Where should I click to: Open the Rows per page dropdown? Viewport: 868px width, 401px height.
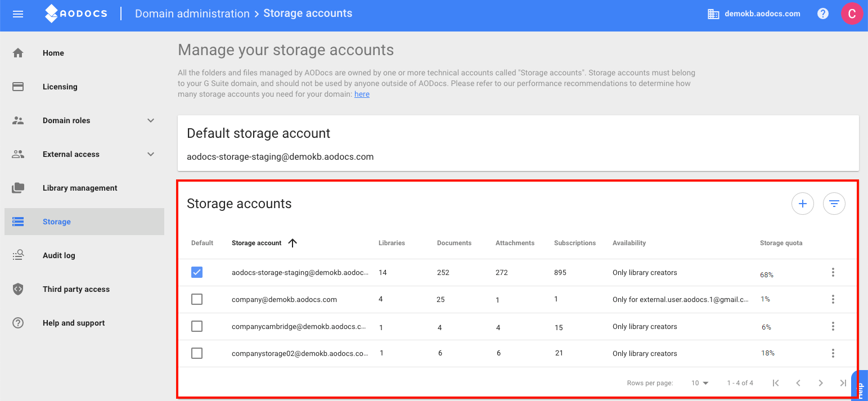pos(699,382)
